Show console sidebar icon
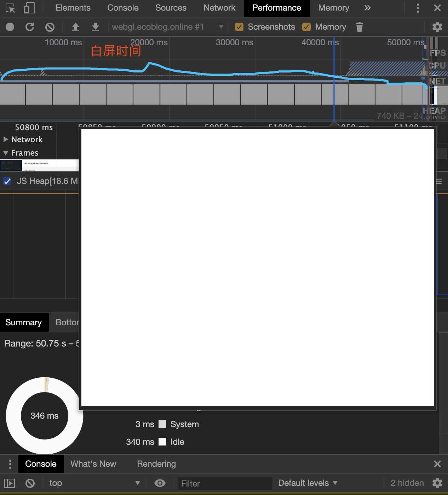Screen dimensions: 448x495 pos(10,483)
